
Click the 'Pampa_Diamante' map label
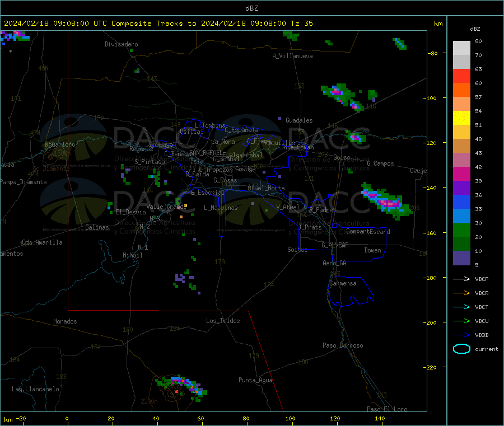[x=24, y=182]
